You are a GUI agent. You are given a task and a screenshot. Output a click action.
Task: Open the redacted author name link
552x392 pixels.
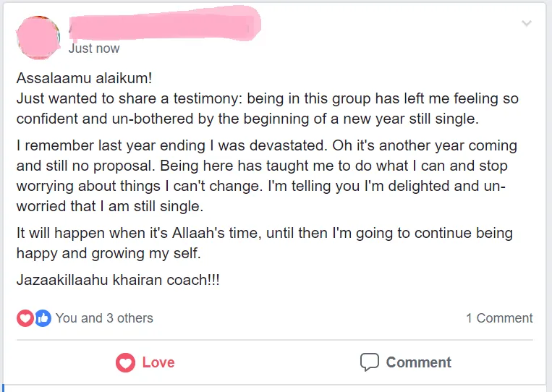tap(165, 23)
